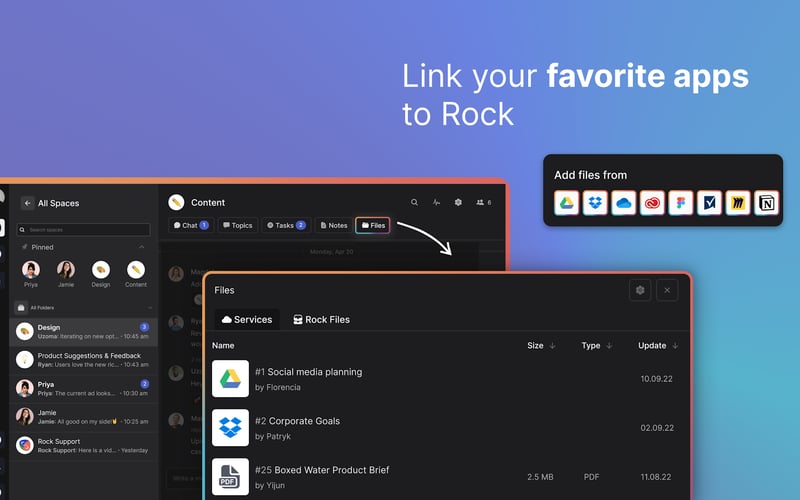Open PDF icon of Boxed Water Product Brief
Image resolution: width=800 pixels, height=500 pixels.
point(230,477)
